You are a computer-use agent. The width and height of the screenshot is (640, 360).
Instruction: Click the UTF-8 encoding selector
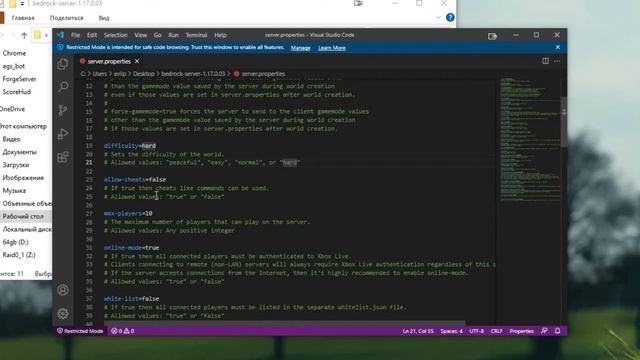click(x=476, y=331)
